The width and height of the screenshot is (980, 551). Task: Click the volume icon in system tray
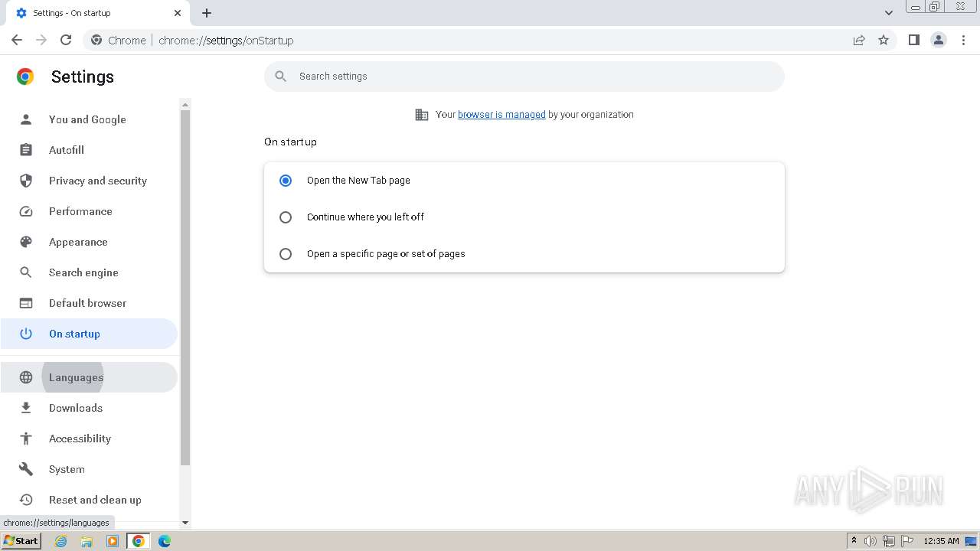coord(871,541)
